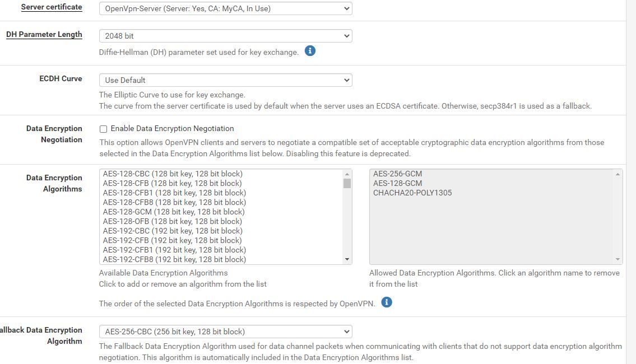Remove AES-256-GCM from allowed algorithms
The image size is (636, 364).
(x=397, y=174)
